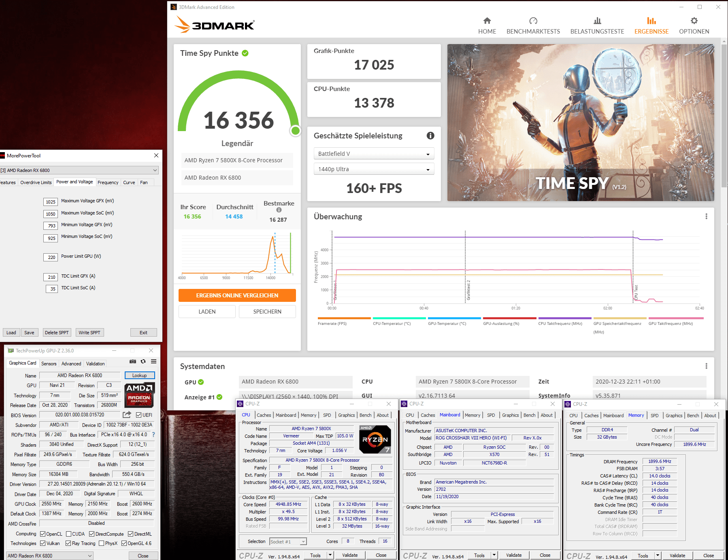Viewport: 728px width, 560px height.
Task: Open BENCHMARKTESTS gauge icon
Action: pos(533,21)
